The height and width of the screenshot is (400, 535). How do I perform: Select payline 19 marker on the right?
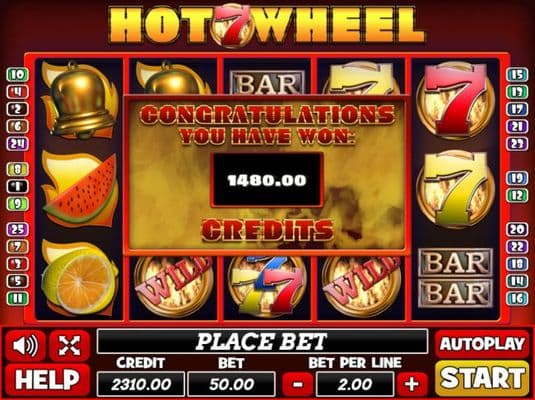pos(517,178)
